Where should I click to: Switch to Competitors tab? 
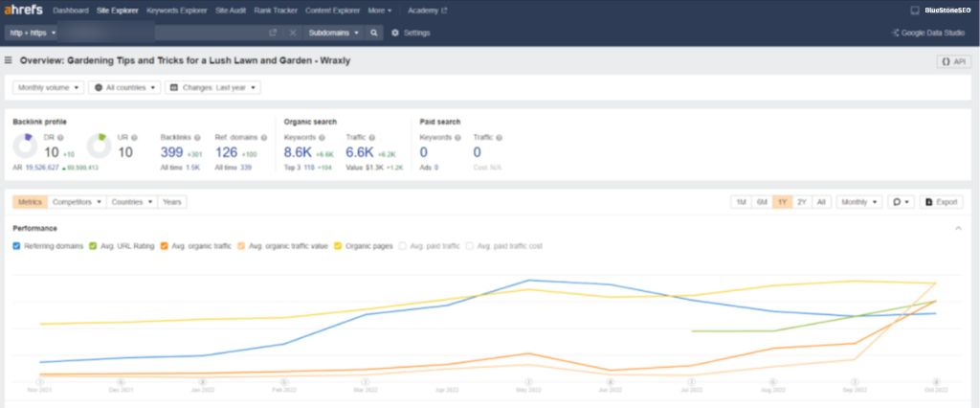(x=77, y=202)
